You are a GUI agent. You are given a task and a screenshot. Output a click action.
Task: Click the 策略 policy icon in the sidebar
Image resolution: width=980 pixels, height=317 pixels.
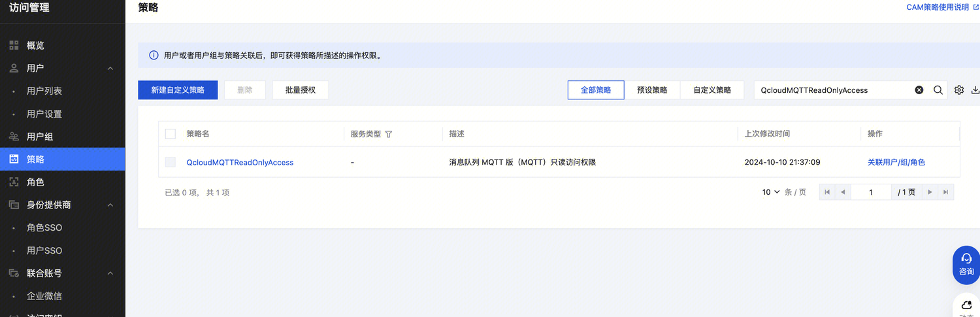point(14,159)
